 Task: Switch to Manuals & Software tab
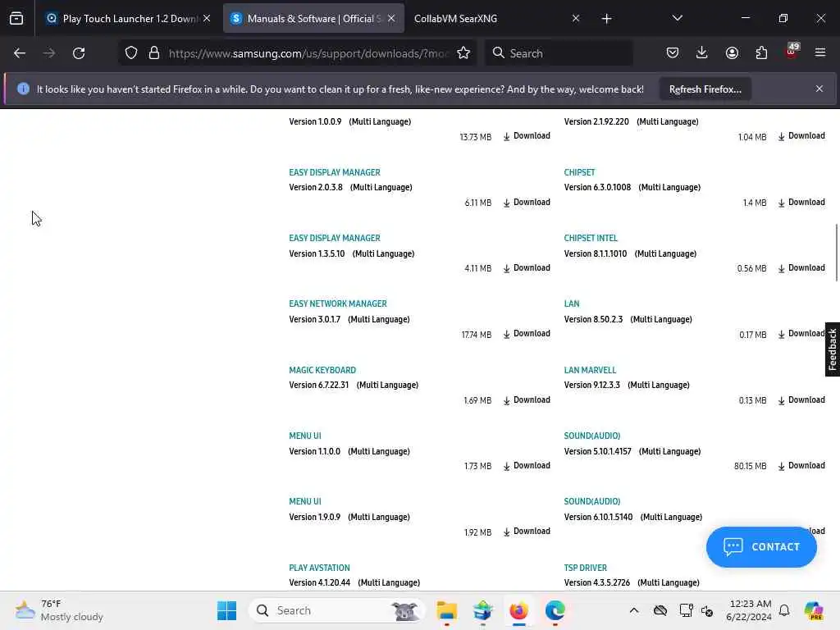pyautogui.click(x=313, y=19)
